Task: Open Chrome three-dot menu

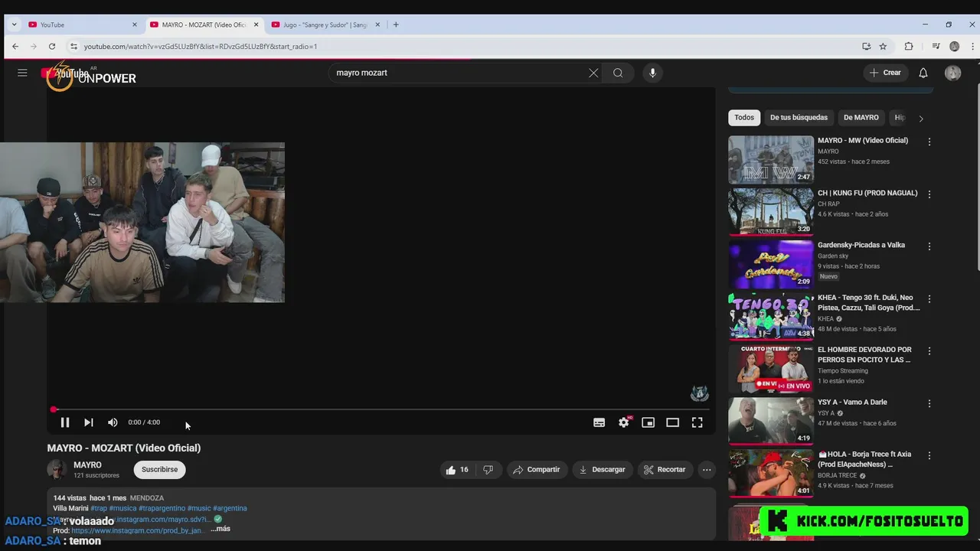Action: pyautogui.click(x=972, y=47)
